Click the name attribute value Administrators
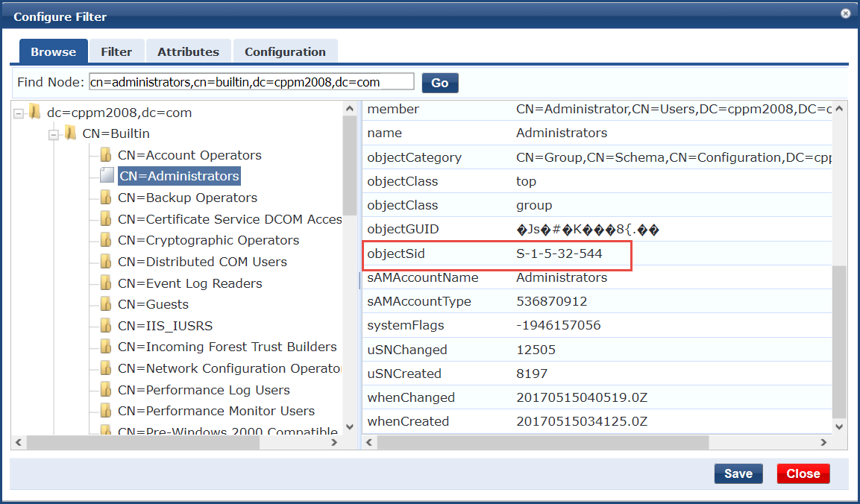This screenshot has width=860, height=504. 562,133
